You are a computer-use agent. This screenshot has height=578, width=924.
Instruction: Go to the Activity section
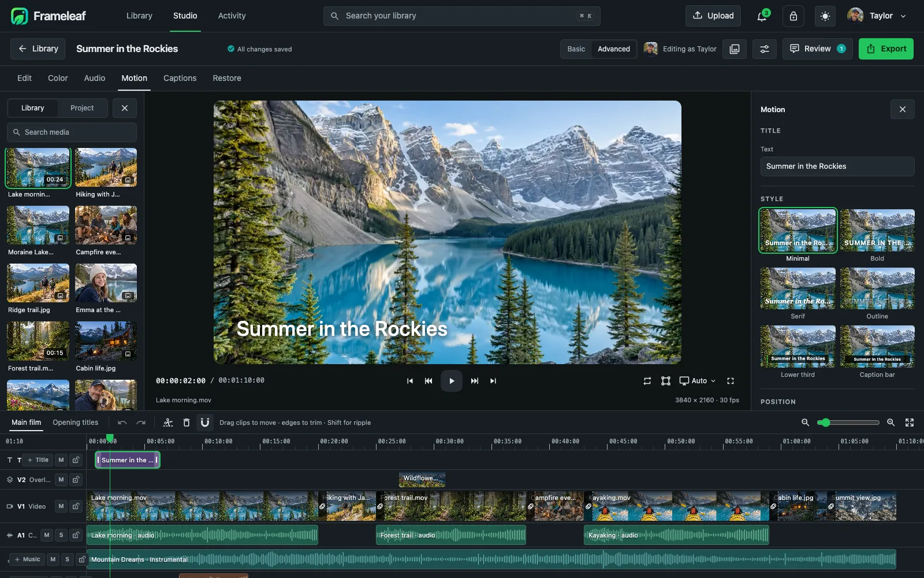coord(232,16)
